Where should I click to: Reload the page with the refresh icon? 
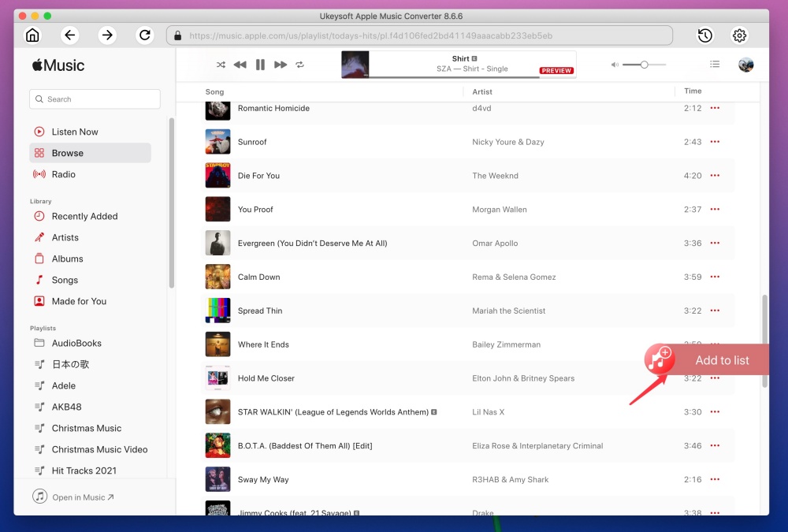[144, 35]
